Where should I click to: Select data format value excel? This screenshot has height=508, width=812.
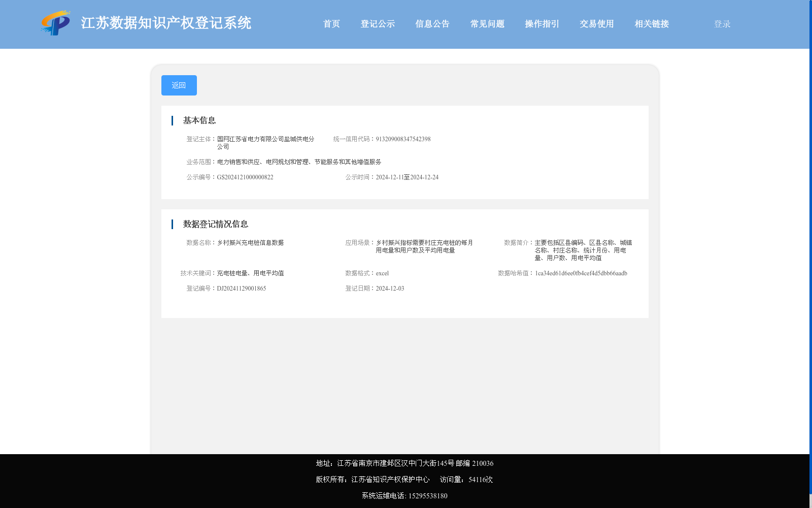382,273
